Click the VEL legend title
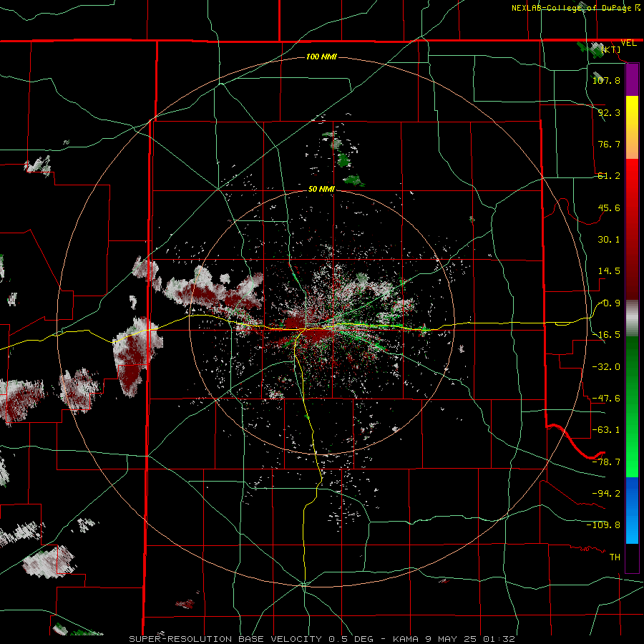Image resolution: width=644 pixels, height=644 pixels. (x=629, y=43)
